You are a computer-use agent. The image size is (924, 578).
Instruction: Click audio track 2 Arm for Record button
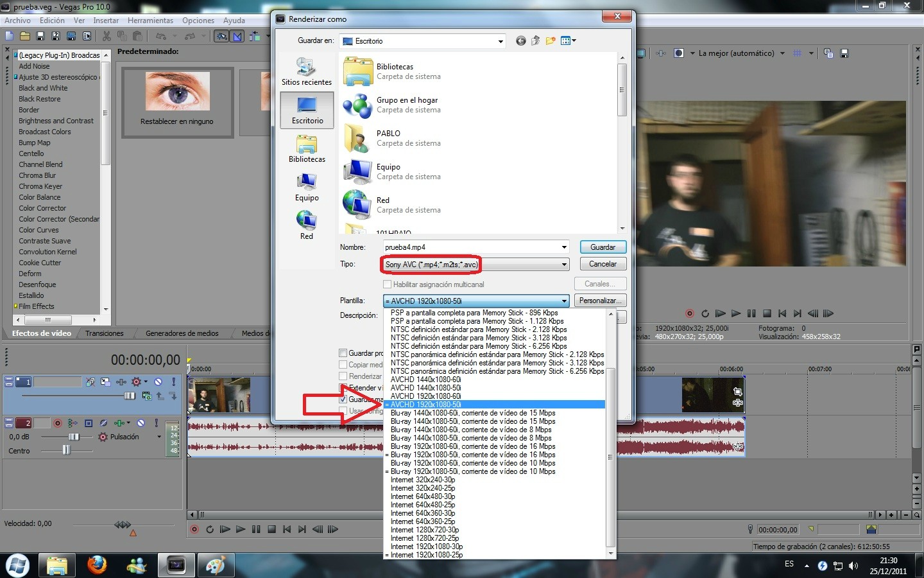58,423
